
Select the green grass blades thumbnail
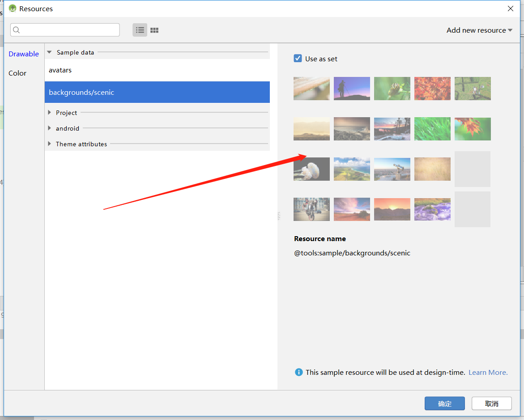pyautogui.click(x=432, y=129)
